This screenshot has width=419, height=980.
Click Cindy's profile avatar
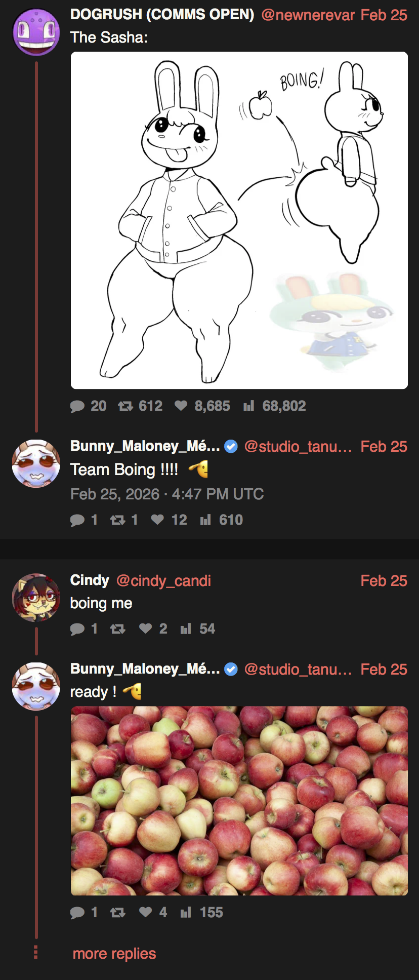[x=36, y=598]
